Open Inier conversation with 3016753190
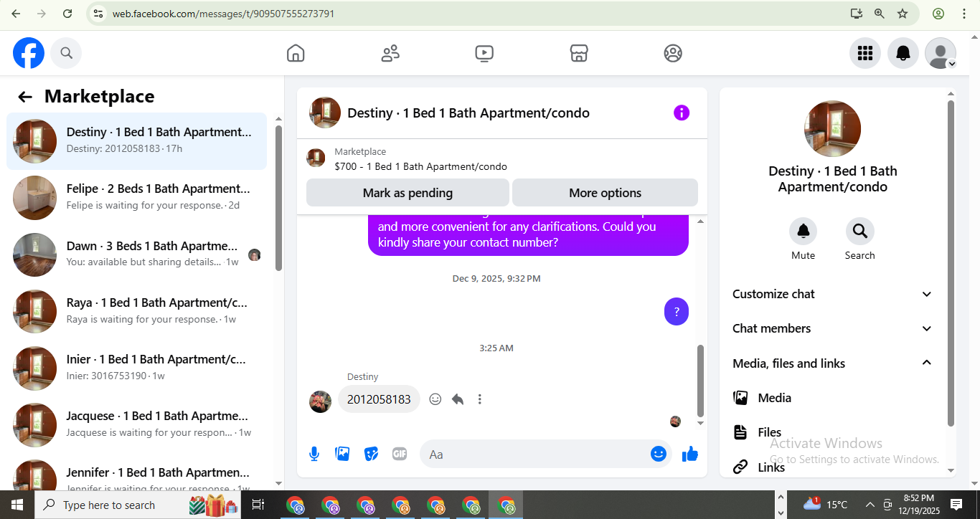The image size is (980, 519). 136,368
